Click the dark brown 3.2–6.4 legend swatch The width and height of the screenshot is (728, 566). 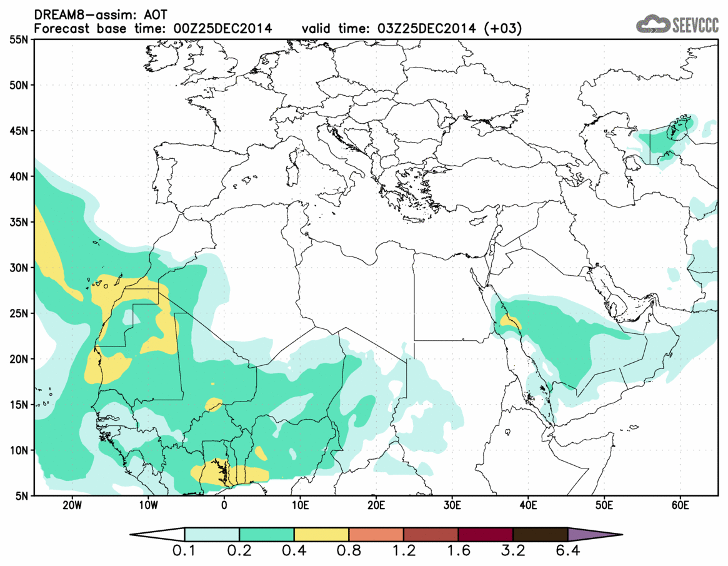[x=541, y=534]
